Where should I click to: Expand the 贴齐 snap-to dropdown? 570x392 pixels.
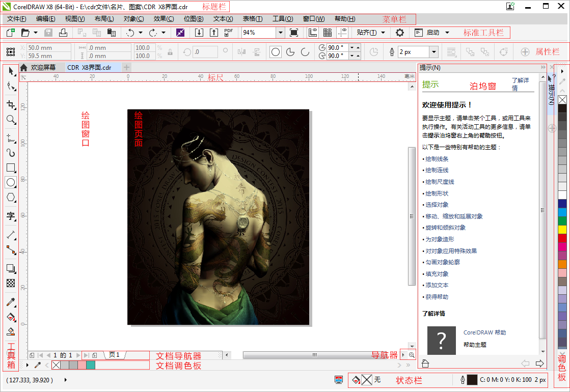383,33
